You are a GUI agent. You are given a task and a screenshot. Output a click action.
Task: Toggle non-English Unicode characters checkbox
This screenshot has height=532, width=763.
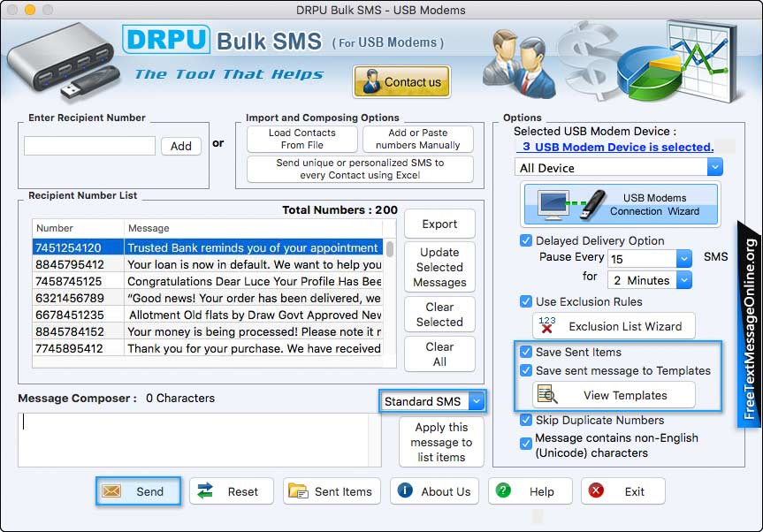coord(525,444)
